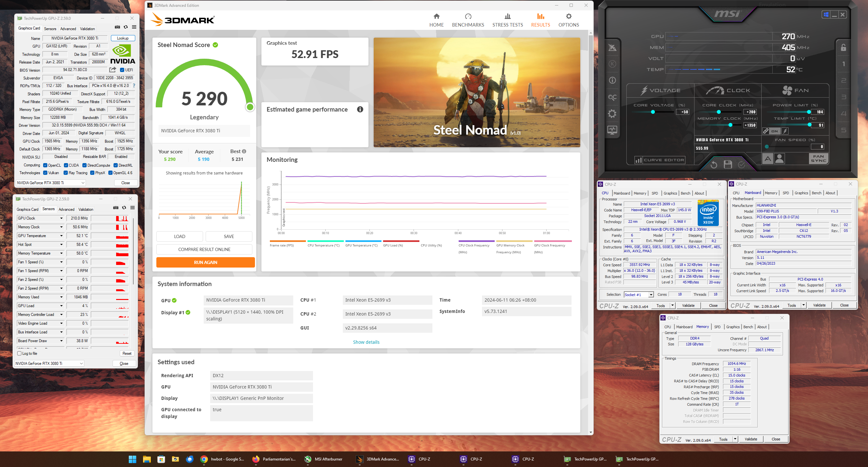Image resolution: width=868 pixels, height=467 pixels.
Task: Toggle PhysX checkbox in GPU-Z
Action: tap(92, 173)
